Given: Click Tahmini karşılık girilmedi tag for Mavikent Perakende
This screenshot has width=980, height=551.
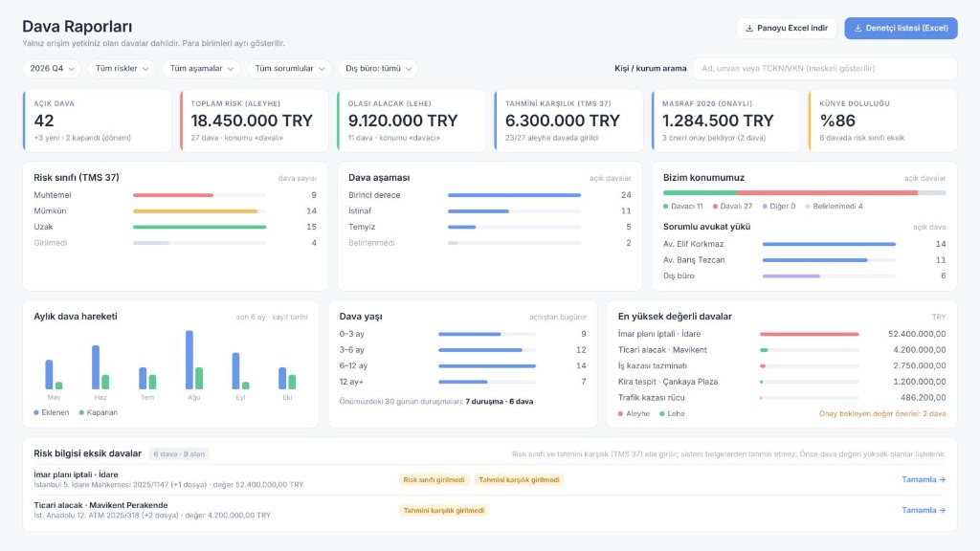Looking at the screenshot, I should click(444, 511).
